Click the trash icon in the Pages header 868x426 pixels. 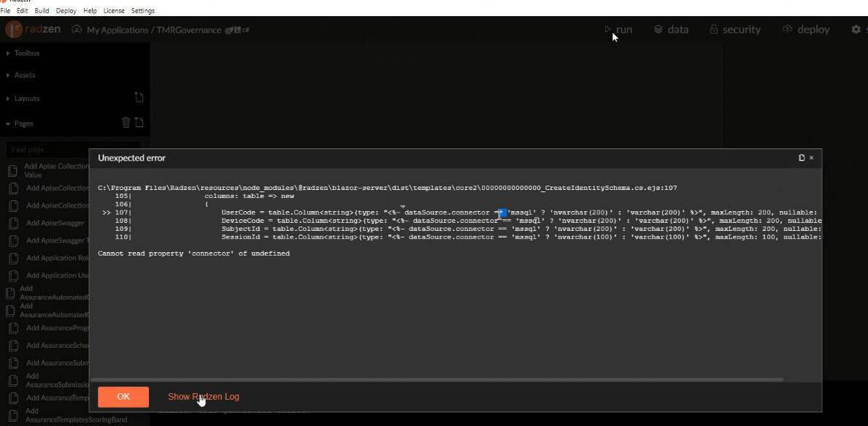click(126, 123)
